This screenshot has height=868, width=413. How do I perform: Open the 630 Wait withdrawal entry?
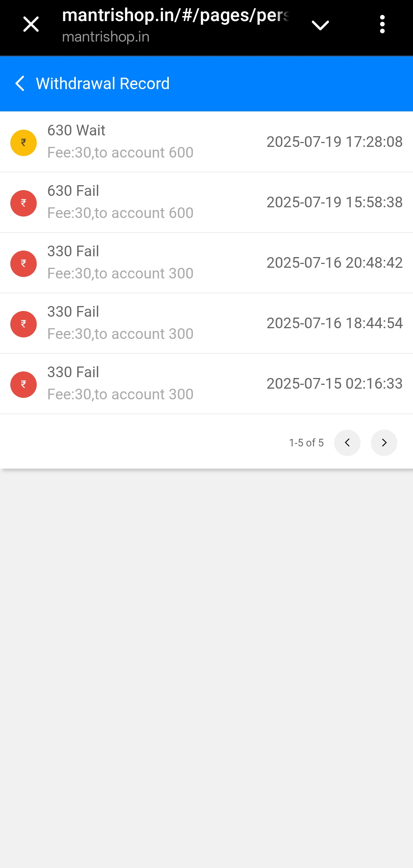[120, 142]
